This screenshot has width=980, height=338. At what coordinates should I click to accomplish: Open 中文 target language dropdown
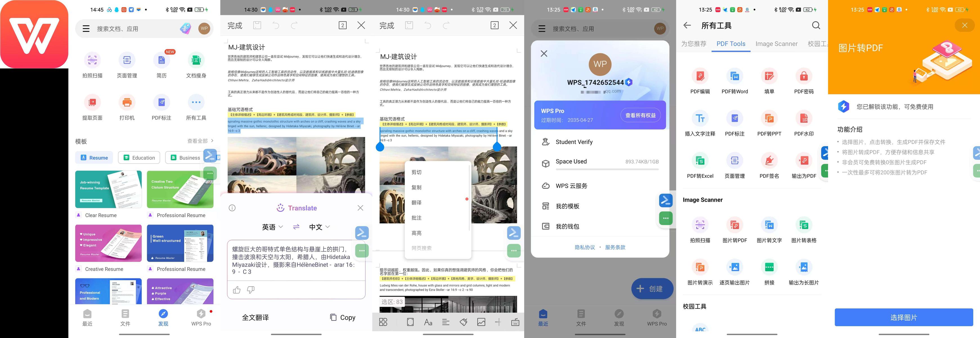(320, 227)
